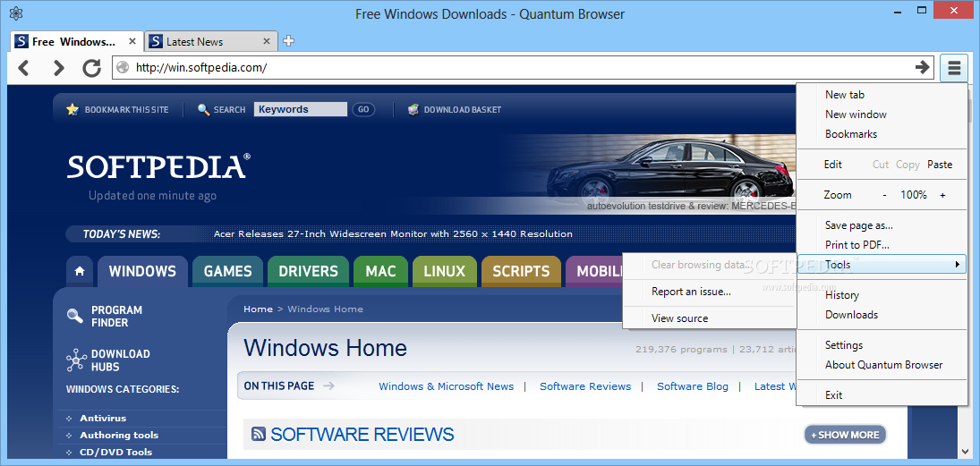Screen dimensions: 980x466
Task: Expand the Tools submenu item
Action: coord(882,265)
